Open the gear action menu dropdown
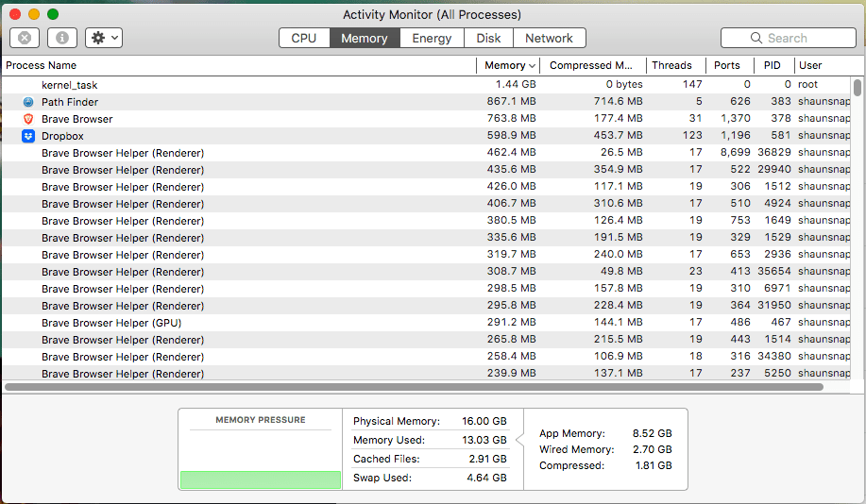 (x=104, y=38)
